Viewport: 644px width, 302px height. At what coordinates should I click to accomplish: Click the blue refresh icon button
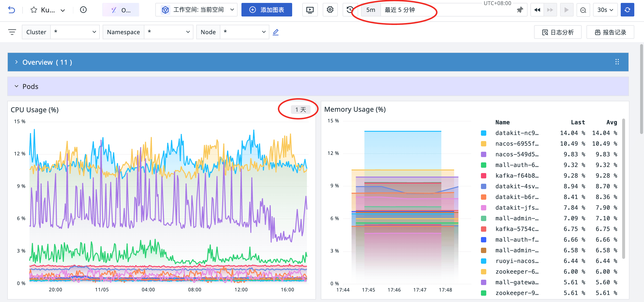(627, 10)
